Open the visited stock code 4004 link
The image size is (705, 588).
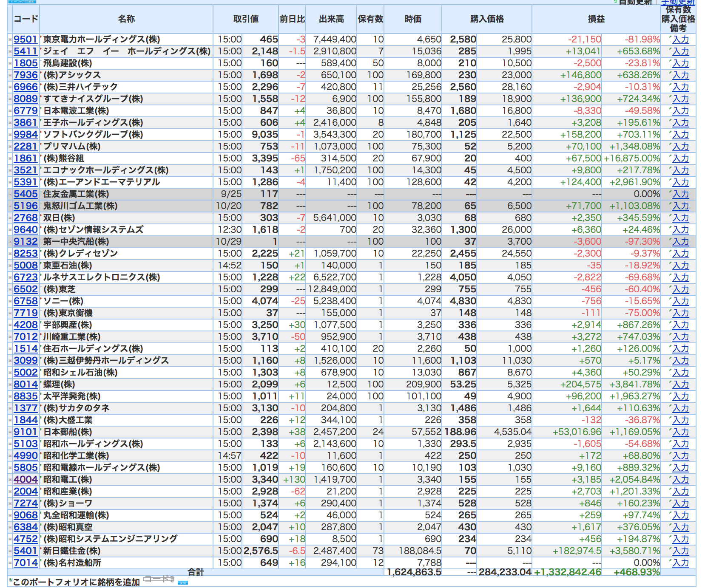[26, 480]
